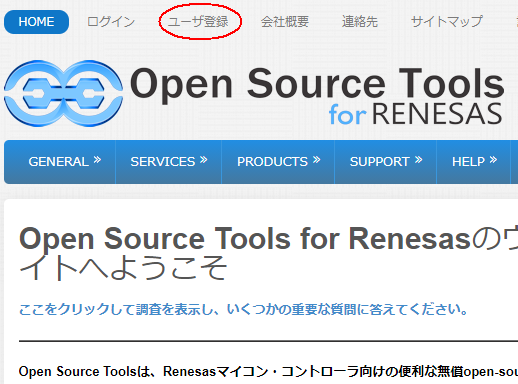Open the サイトマップ link
Image resolution: width=518 pixels, height=384 pixels.
pyautogui.click(x=447, y=22)
